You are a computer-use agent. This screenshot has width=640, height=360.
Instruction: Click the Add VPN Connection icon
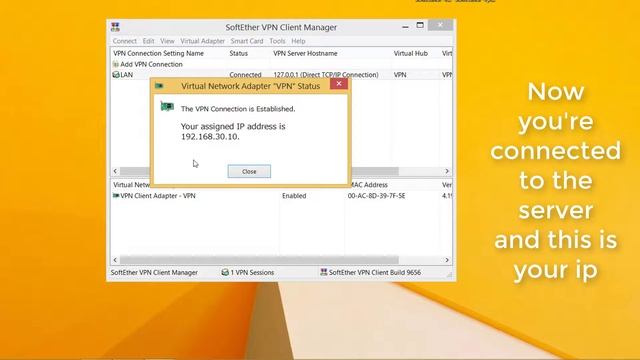pyautogui.click(x=116, y=64)
